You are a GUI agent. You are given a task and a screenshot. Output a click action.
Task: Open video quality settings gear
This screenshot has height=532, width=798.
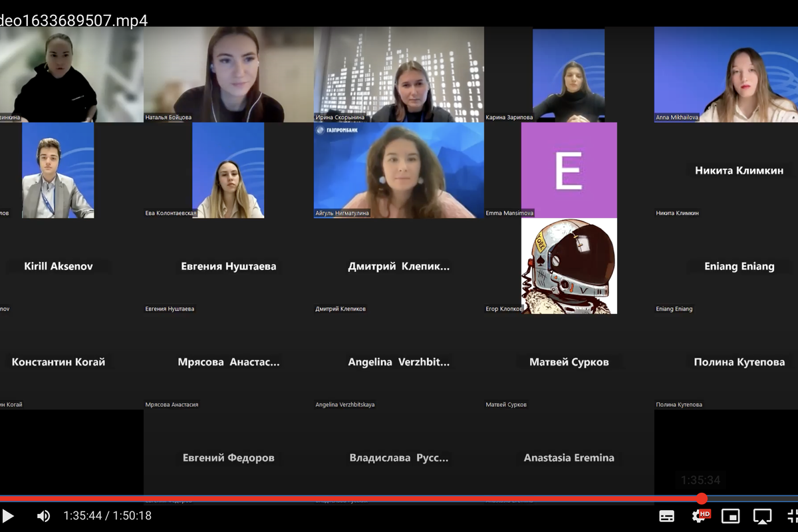(x=700, y=516)
